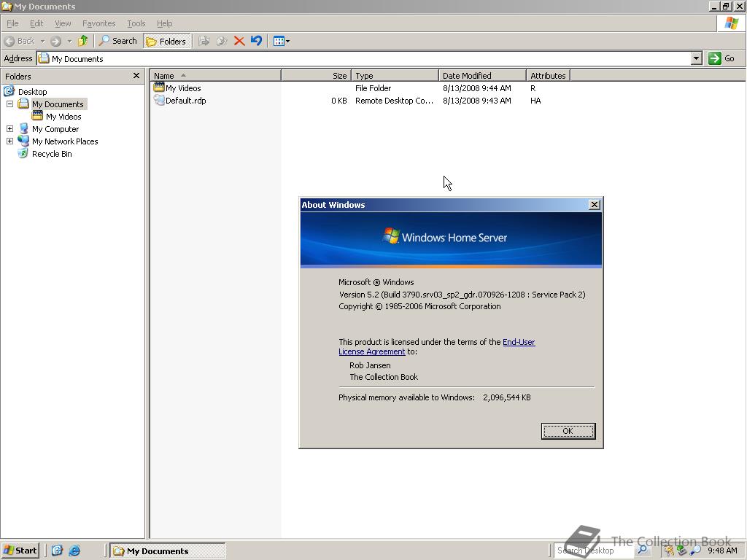Screen dimensions: 747x560
Task: Open the Favorites menu
Action: click(98, 23)
